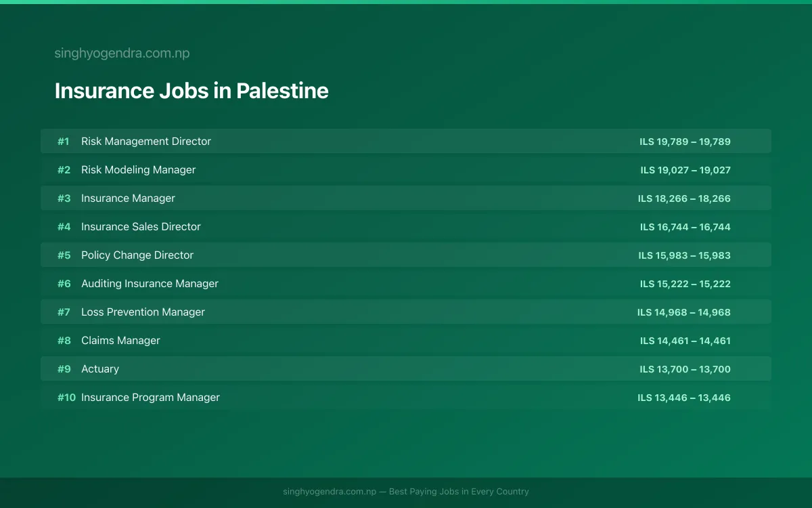
Task: Click rank number #4
Action: 64,227
